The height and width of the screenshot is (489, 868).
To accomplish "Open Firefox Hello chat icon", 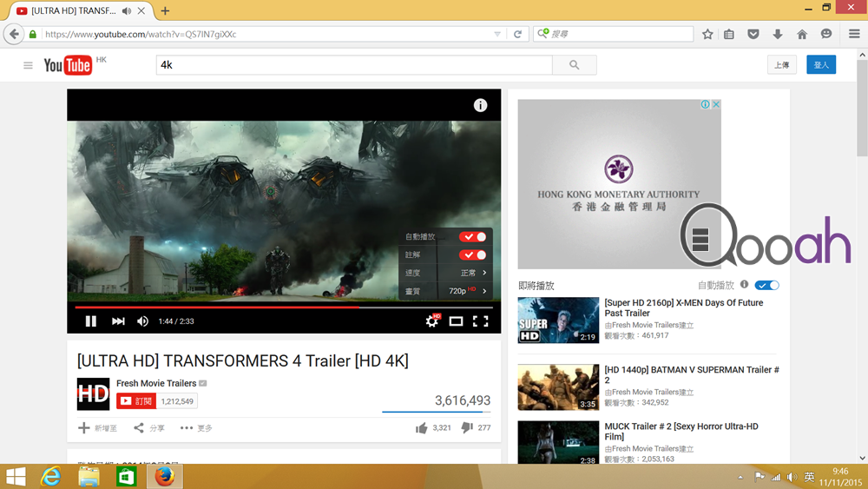I will pos(826,34).
